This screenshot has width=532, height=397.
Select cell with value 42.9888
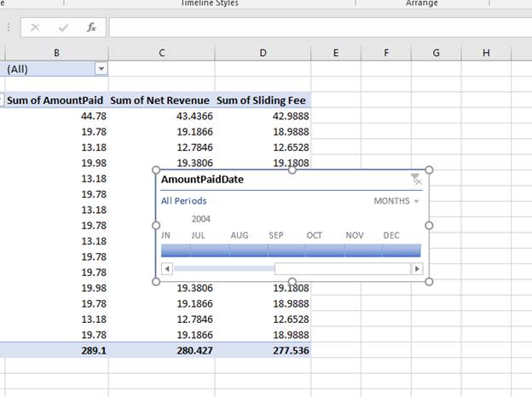point(263,116)
